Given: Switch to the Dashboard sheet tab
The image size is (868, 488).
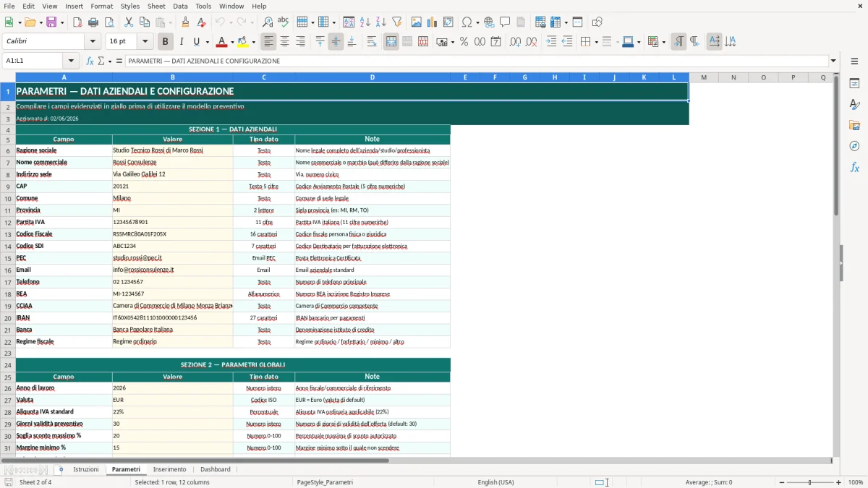Looking at the screenshot, I should point(216,470).
